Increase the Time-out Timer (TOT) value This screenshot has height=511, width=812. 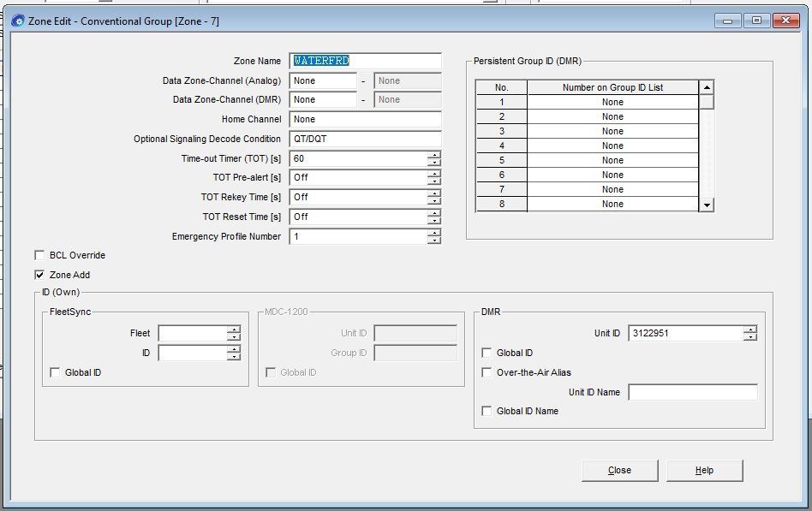pyautogui.click(x=434, y=155)
